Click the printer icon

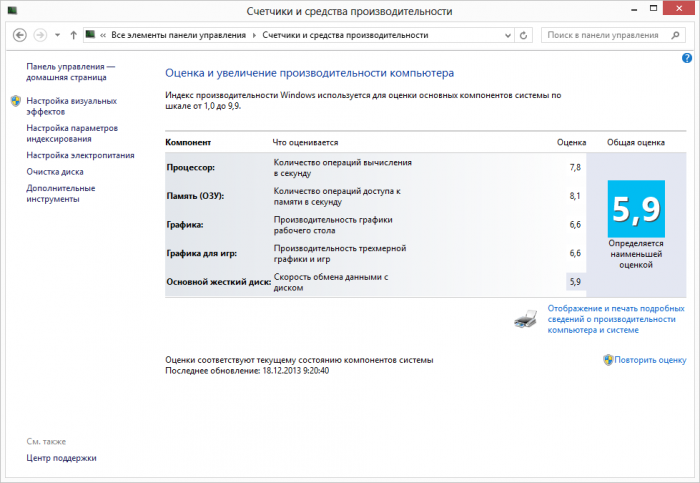tap(525, 319)
